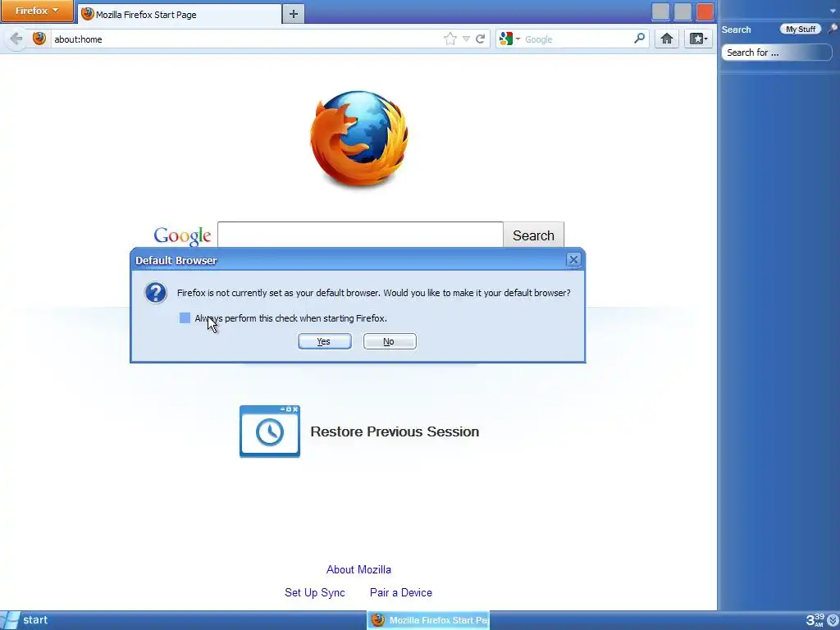Open the orange Firefox menu button
The height and width of the screenshot is (630, 840).
click(36, 11)
